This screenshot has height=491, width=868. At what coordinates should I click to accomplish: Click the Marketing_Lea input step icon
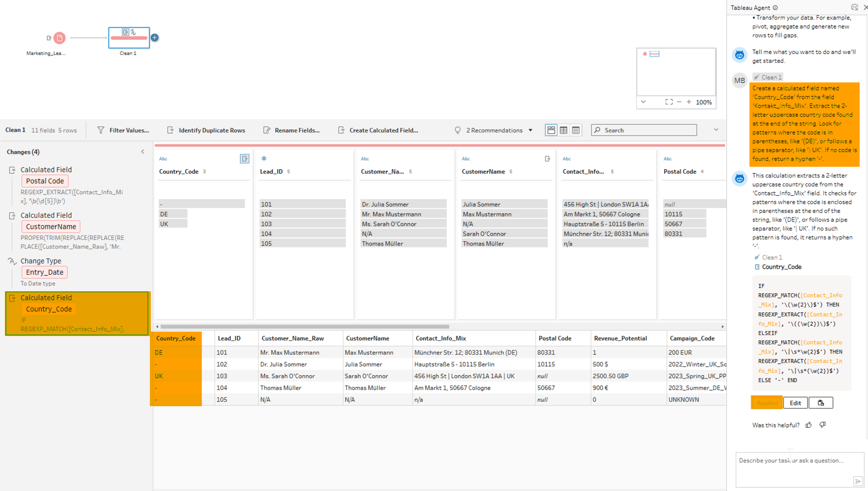(x=60, y=38)
